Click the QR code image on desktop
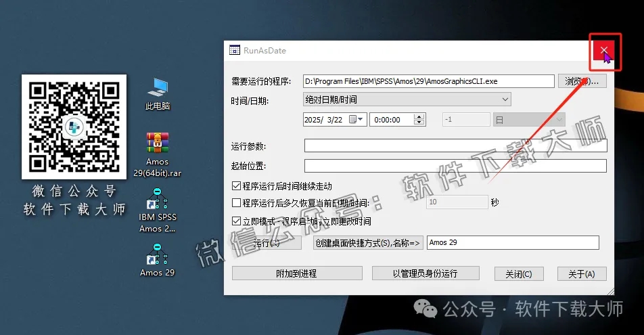 coord(74,127)
